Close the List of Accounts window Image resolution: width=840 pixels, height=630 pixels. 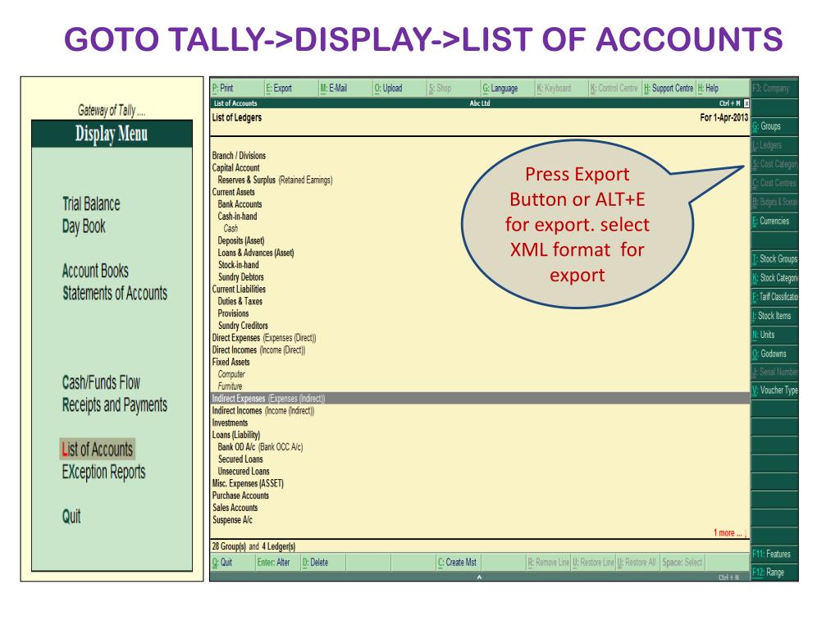point(746,103)
